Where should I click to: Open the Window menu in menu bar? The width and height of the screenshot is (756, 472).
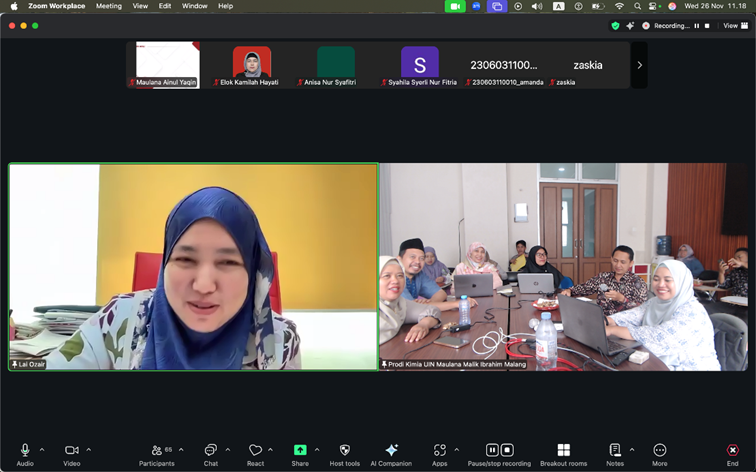(195, 6)
